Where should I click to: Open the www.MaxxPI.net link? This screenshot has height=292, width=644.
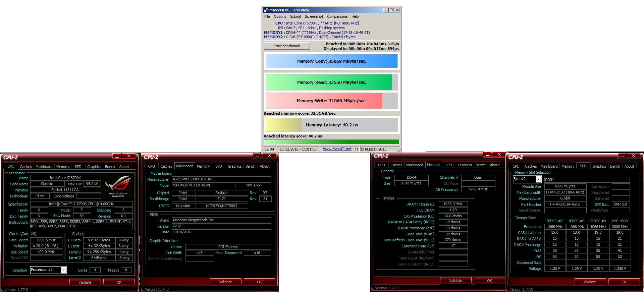[x=337, y=149]
